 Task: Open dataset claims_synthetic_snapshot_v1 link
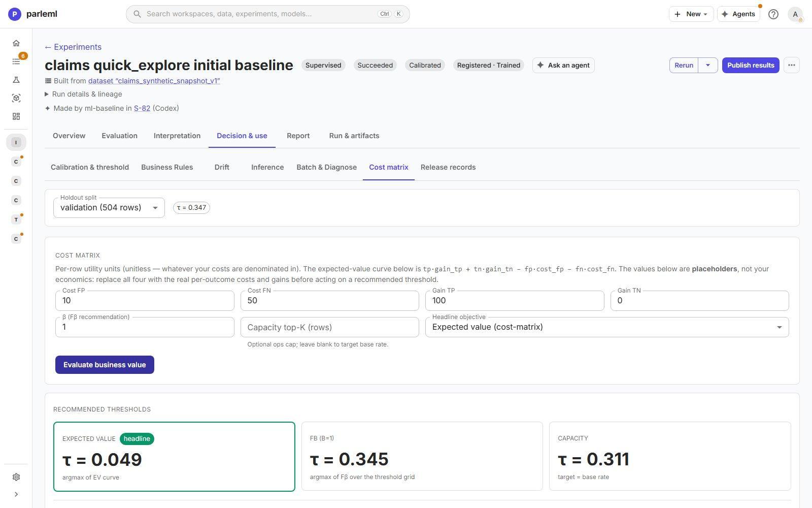click(154, 81)
